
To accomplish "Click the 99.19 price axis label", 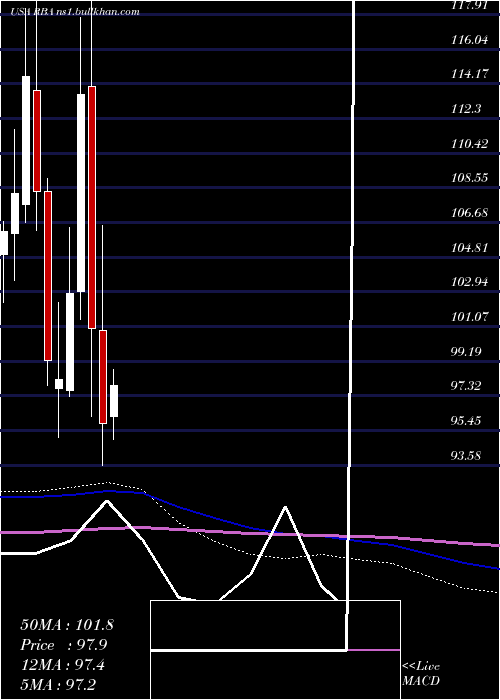I will [x=466, y=352].
